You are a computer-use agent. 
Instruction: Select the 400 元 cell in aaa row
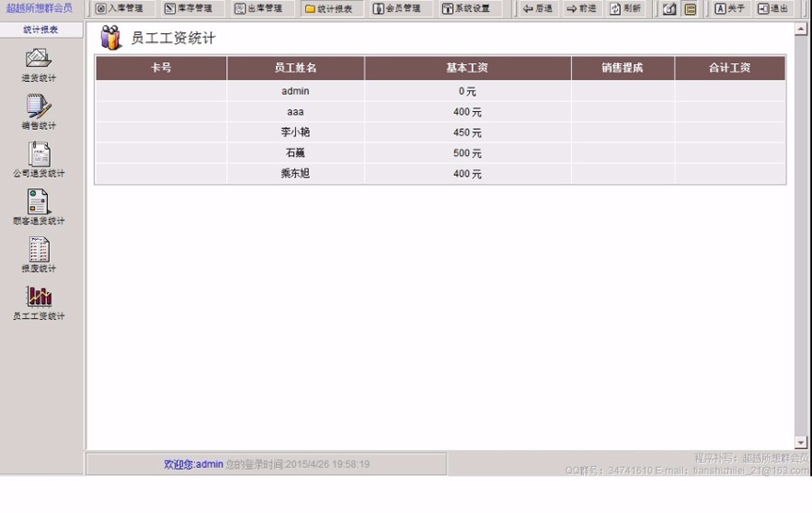tap(467, 112)
